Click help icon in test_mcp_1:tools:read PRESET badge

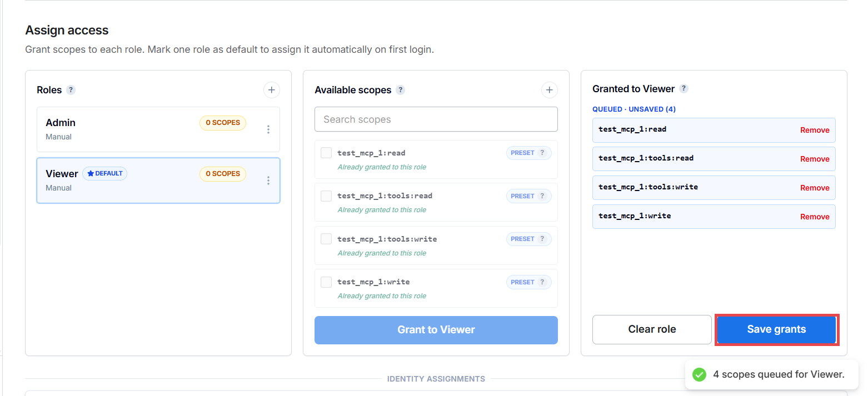point(542,196)
